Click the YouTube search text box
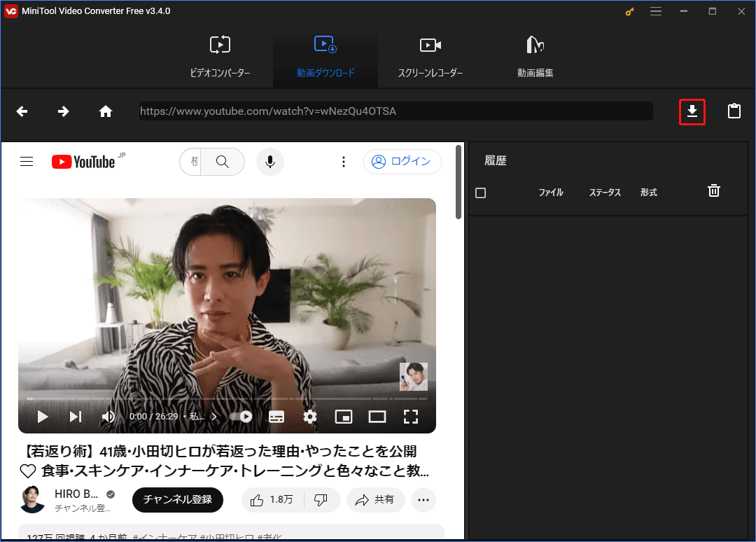The height and width of the screenshot is (542, 756). pyautogui.click(x=191, y=162)
